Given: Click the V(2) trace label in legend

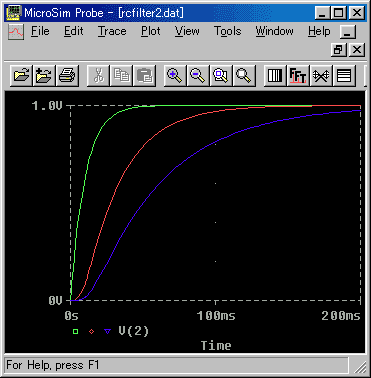Looking at the screenshot, I should tap(133, 331).
